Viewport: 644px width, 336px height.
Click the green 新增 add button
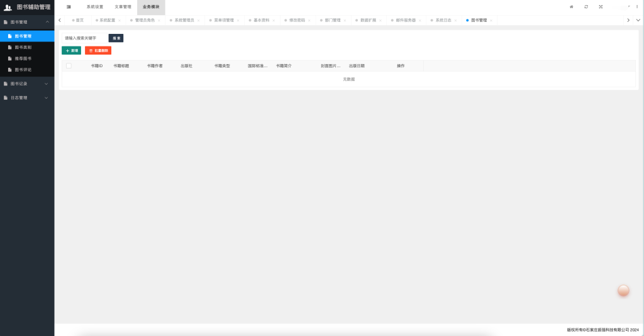(x=72, y=50)
